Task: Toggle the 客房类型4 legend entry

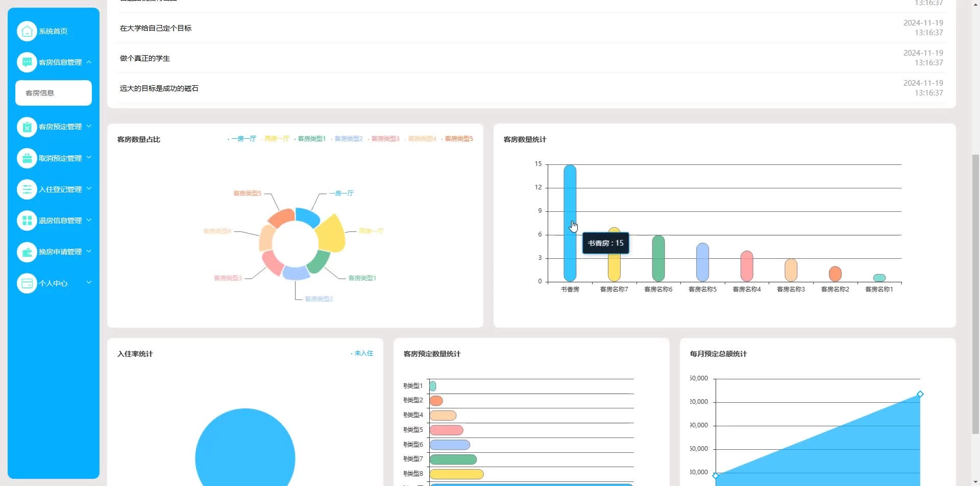Action: point(420,139)
